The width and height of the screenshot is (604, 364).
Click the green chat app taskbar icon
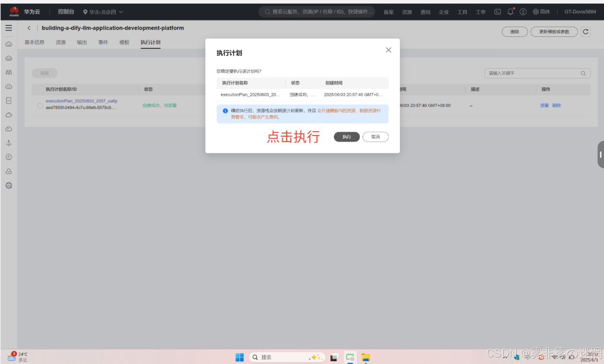point(350,357)
